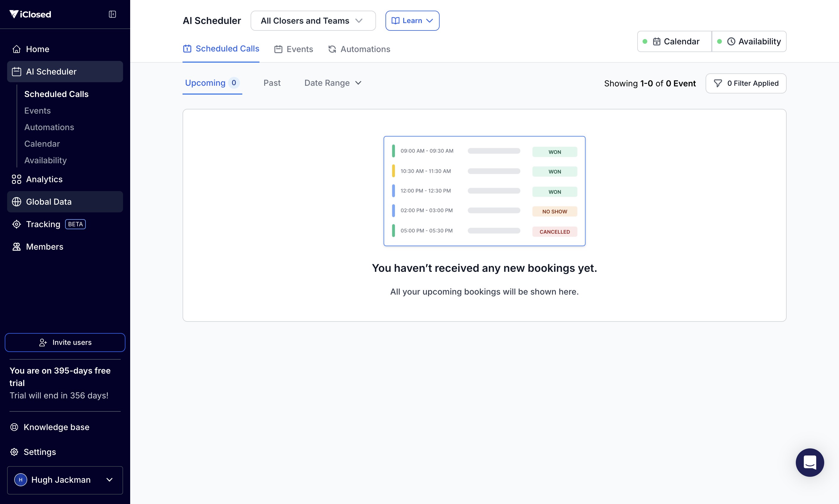
Task: Click the Global Data globe icon
Action: coord(16,202)
